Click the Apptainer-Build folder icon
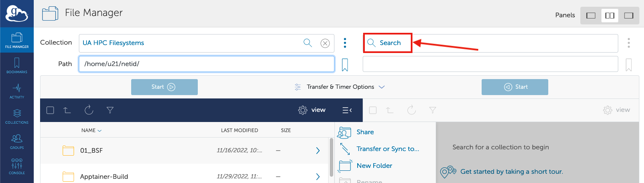Screen dimensions: 644x183 tap(68, 176)
